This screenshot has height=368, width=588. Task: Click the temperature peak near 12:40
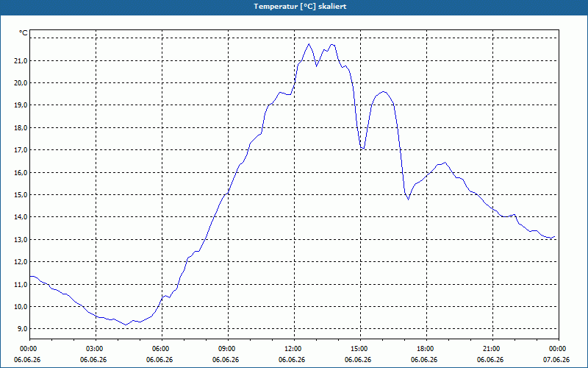click(309, 44)
